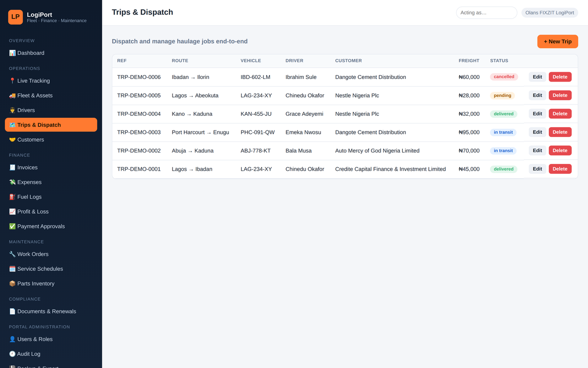This screenshot has height=368, width=588.
Task: Click customer Auto Mercy of God Nigeria Limited
Action: (x=377, y=151)
